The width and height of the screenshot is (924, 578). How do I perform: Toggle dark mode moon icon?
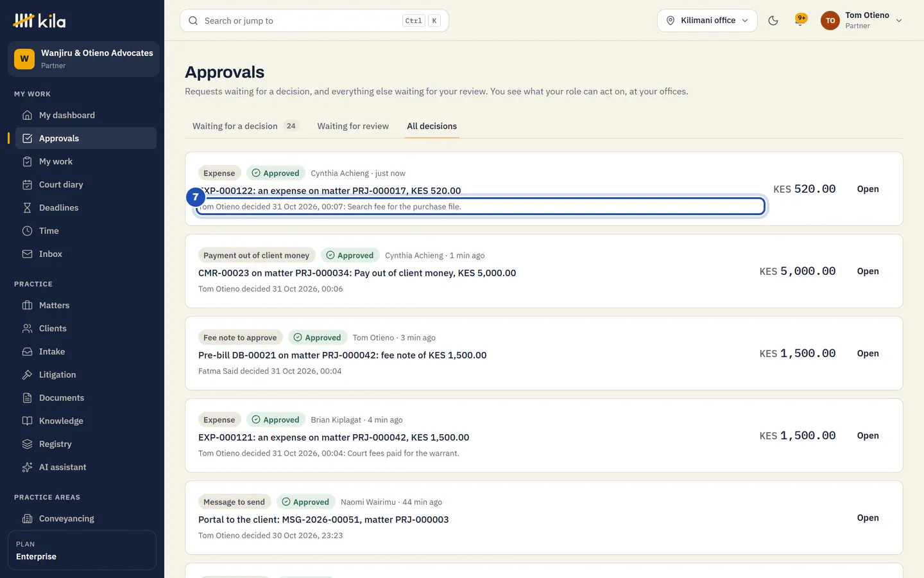point(773,21)
